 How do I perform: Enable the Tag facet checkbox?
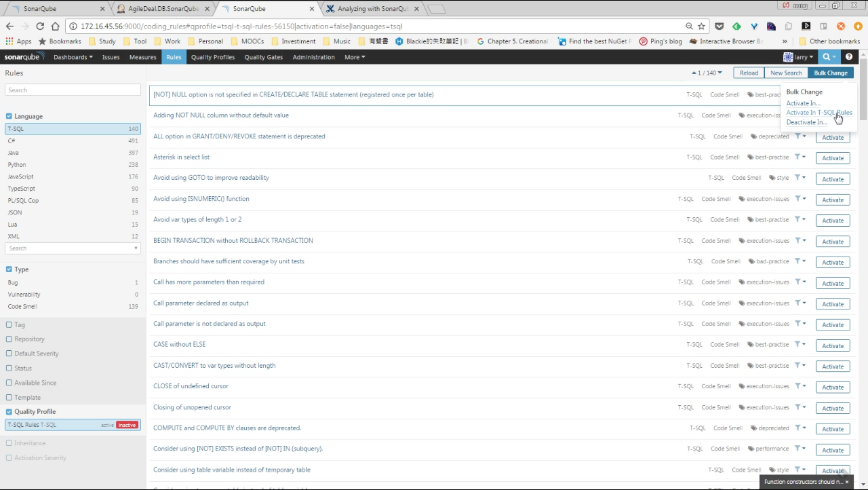tap(9, 324)
